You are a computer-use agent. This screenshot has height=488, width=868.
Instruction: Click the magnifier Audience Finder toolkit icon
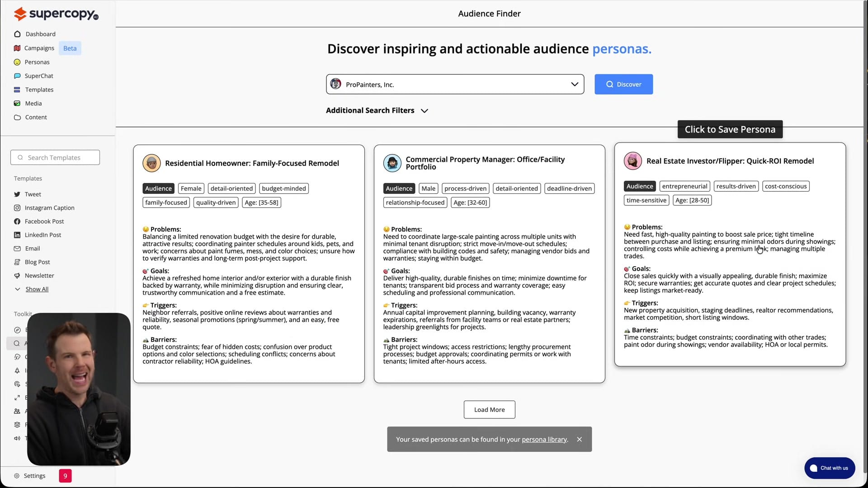point(17,343)
